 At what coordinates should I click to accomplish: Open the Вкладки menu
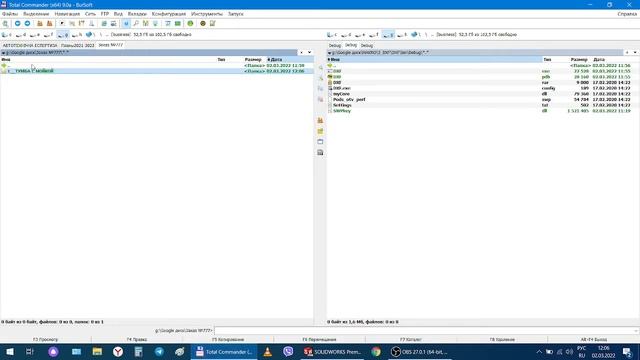click(137, 14)
